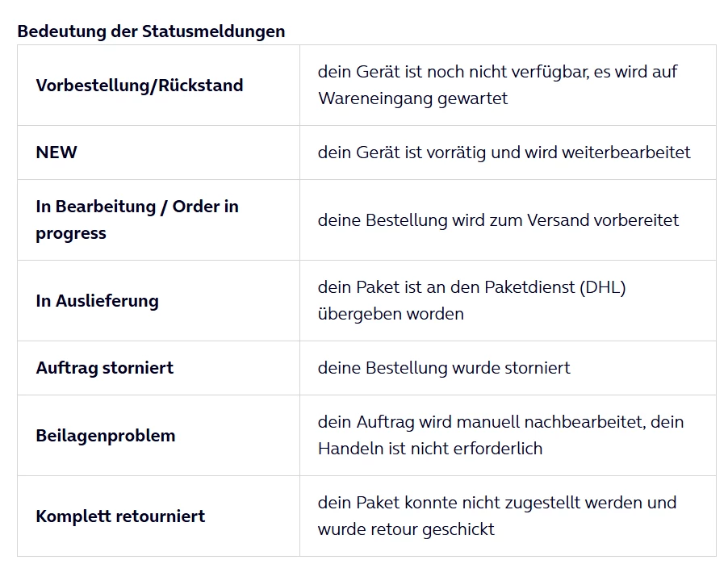Click the description mentioning Wareneingang gewartet
The image size is (728, 581).
coord(498,85)
